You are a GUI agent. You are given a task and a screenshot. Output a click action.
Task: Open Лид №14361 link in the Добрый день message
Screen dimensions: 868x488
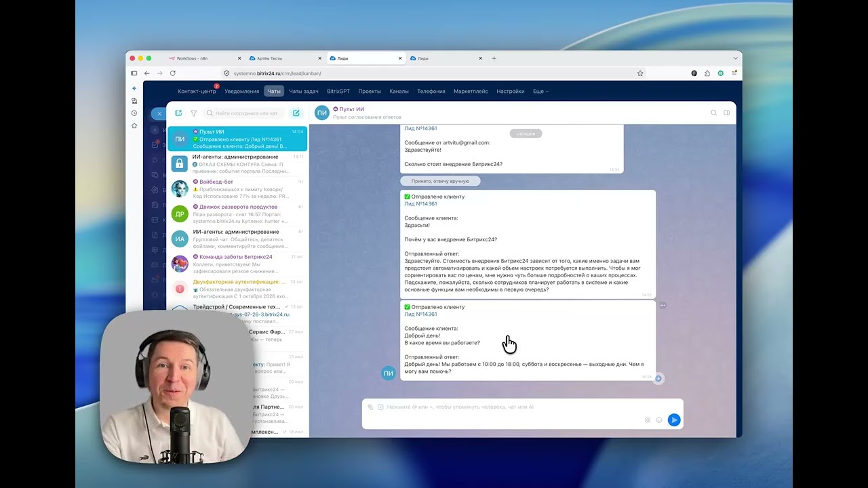[420, 314]
